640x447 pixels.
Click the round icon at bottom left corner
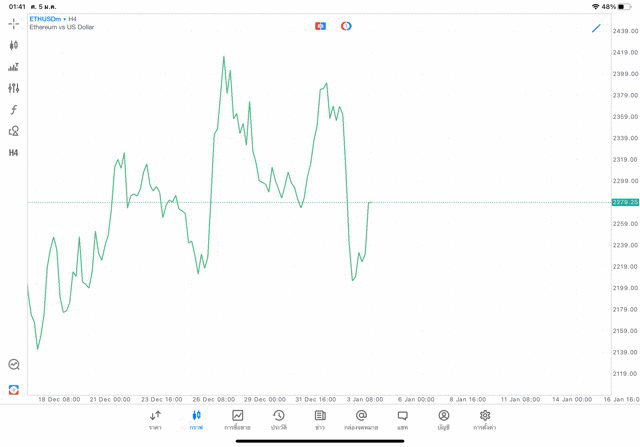pyautogui.click(x=14, y=389)
